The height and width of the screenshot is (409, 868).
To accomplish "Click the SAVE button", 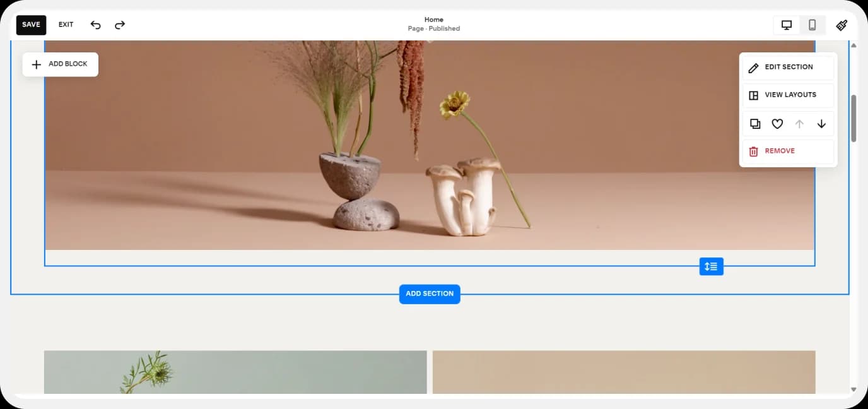I will [31, 25].
